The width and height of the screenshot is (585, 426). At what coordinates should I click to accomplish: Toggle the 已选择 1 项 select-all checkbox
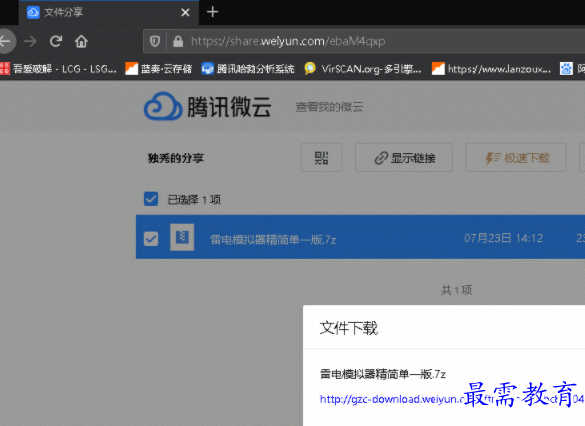click(x=151, y=199)
